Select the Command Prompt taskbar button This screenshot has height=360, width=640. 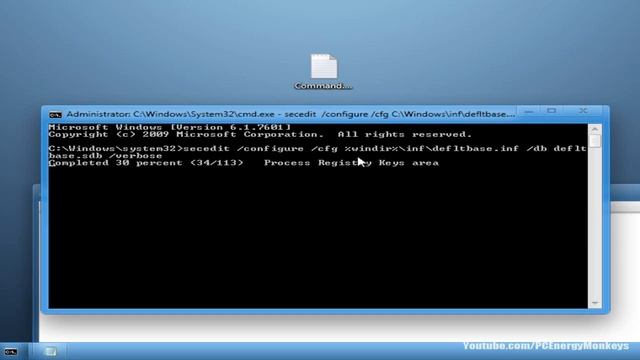(11, 351)
